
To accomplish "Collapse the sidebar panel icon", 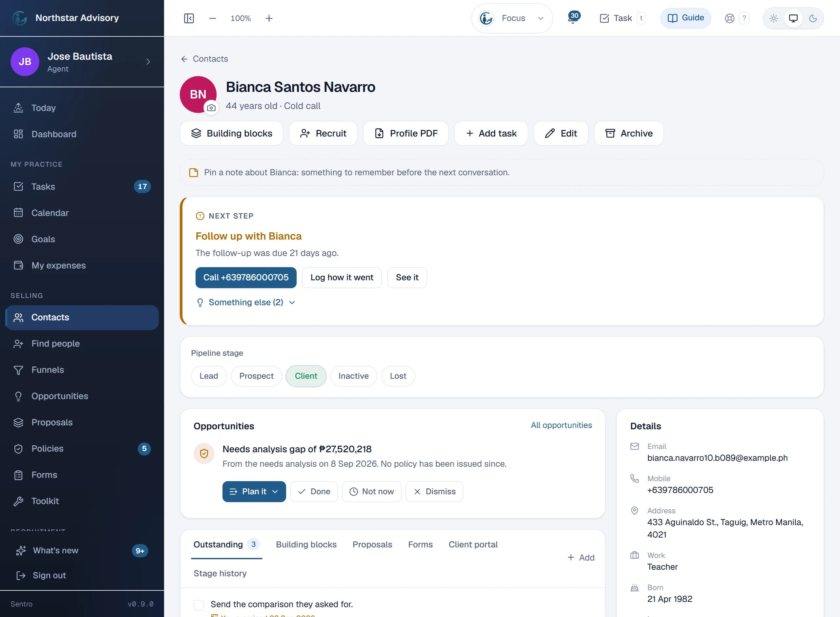I will 189,18.
